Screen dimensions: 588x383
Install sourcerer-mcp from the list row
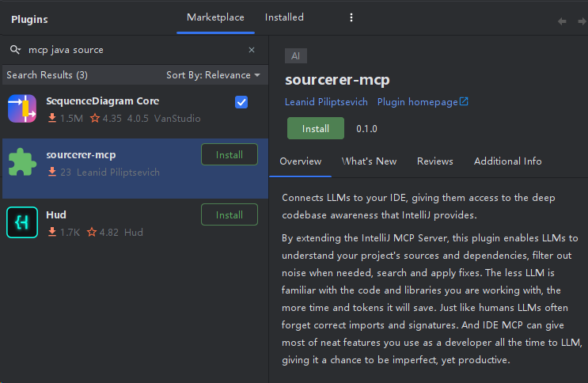click(230, 154)
